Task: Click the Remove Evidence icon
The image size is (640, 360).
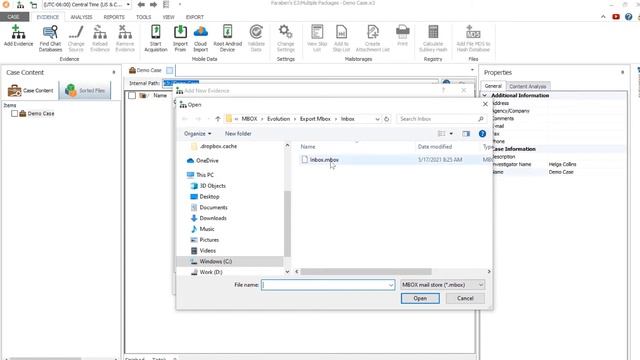Action: (x=125, y=38)
